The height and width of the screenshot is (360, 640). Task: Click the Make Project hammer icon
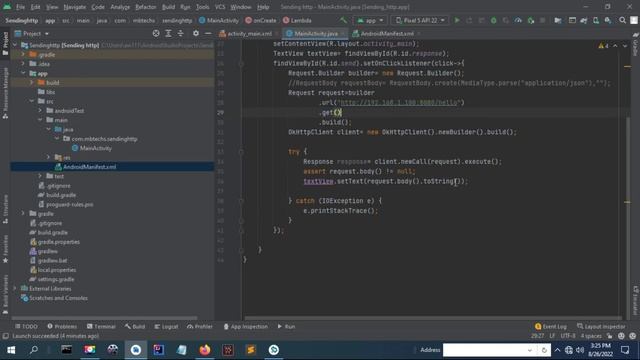343,20
